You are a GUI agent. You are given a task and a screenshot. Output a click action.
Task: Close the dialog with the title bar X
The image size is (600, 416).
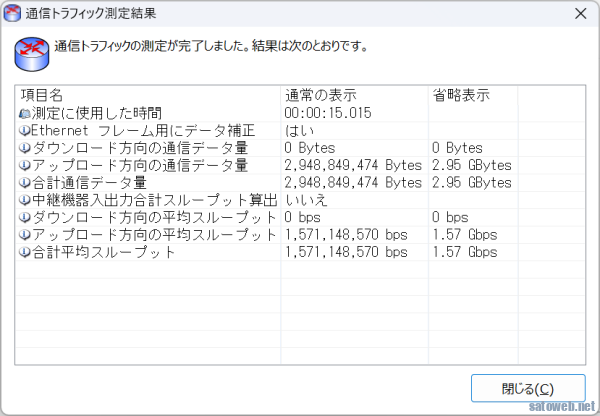coord(580,14)
